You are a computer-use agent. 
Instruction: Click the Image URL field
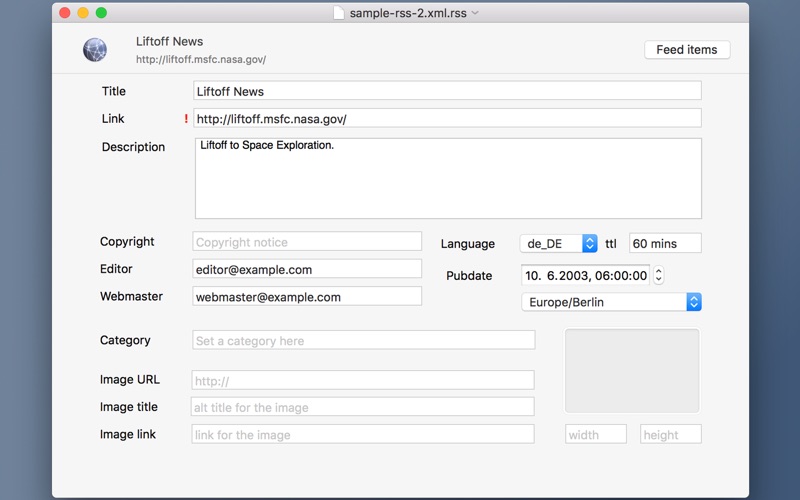(363, 380)
